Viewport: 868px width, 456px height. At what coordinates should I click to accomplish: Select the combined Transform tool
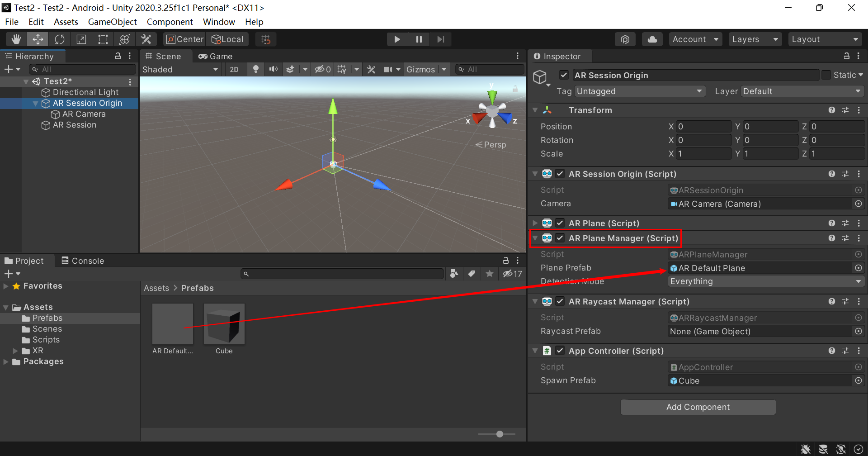click(125, 39)
